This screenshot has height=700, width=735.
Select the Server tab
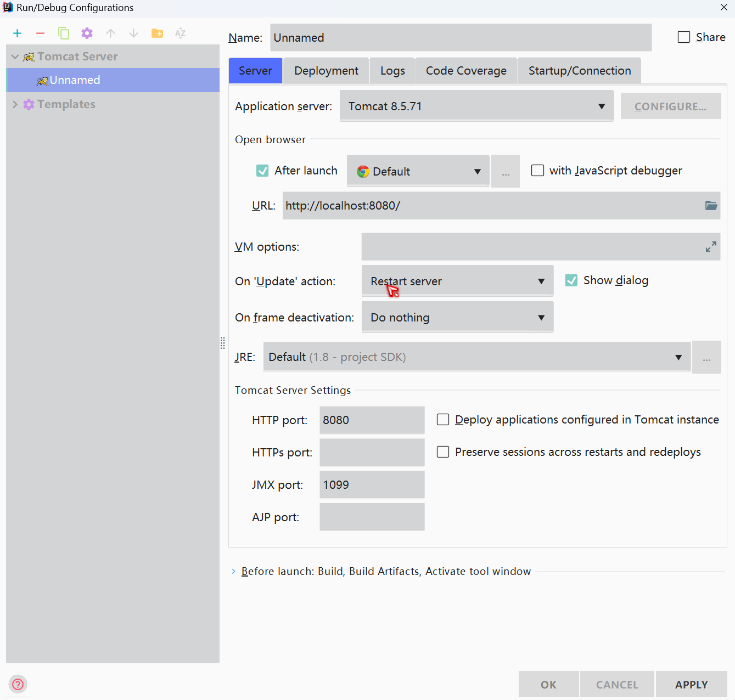pos(255,71)
